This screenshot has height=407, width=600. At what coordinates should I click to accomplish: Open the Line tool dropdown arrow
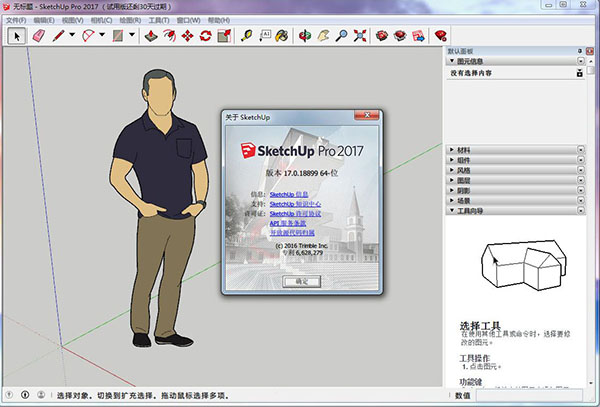[72, 35]
